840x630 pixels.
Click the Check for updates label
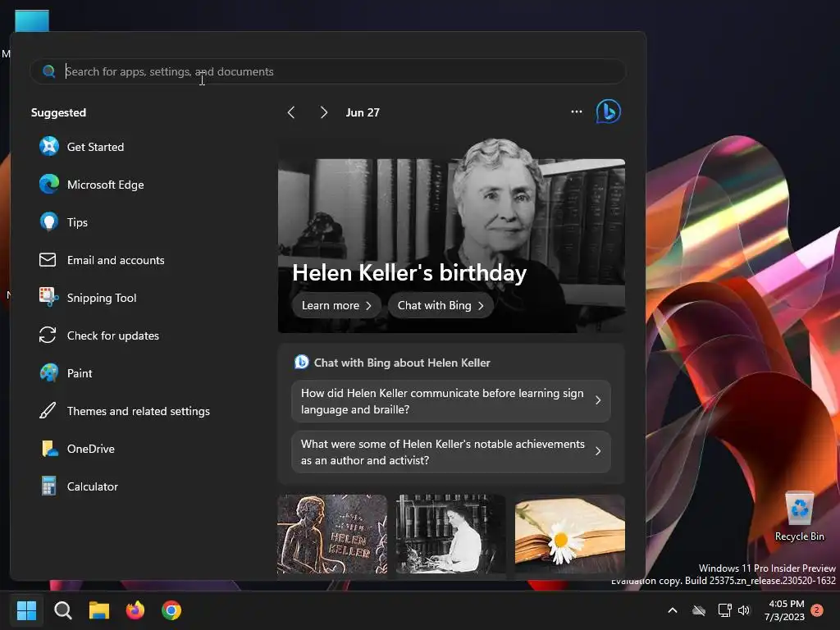(113, 336)
